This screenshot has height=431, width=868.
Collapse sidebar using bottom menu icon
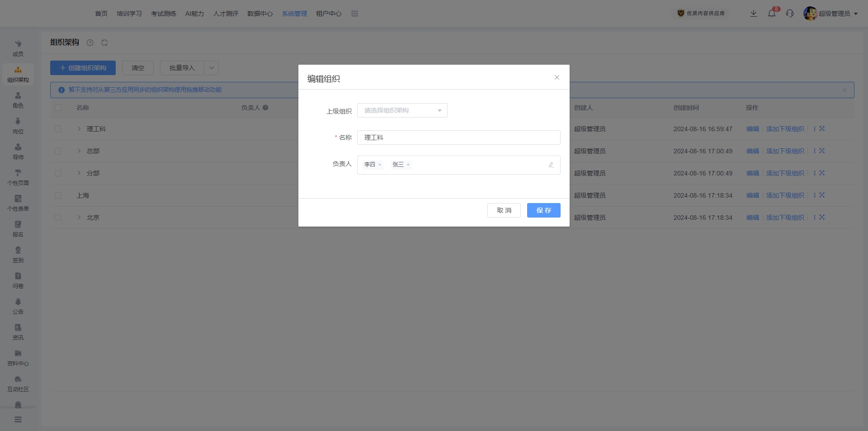click(x=18, y=420)
